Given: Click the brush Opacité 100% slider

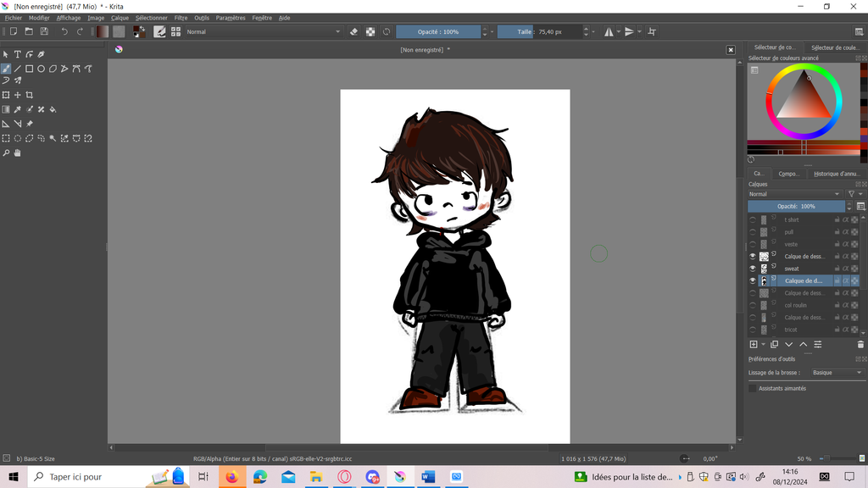Looking at the screenshot, I should 438,31.
